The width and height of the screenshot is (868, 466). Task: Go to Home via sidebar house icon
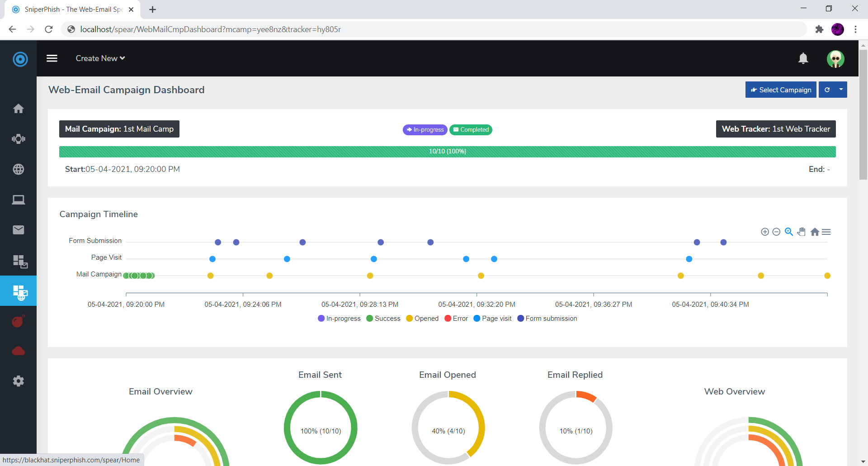click(x=19, y=109)
